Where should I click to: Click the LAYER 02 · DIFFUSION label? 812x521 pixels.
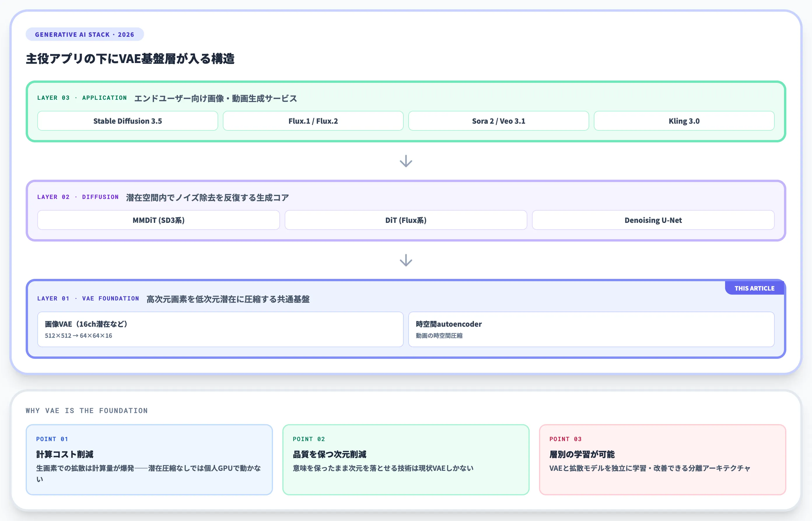tap(78, 197)
